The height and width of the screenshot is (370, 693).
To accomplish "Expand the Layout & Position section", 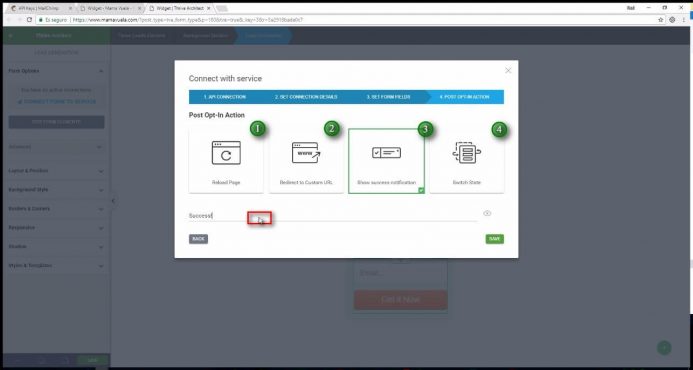I will tap(56, 171).
